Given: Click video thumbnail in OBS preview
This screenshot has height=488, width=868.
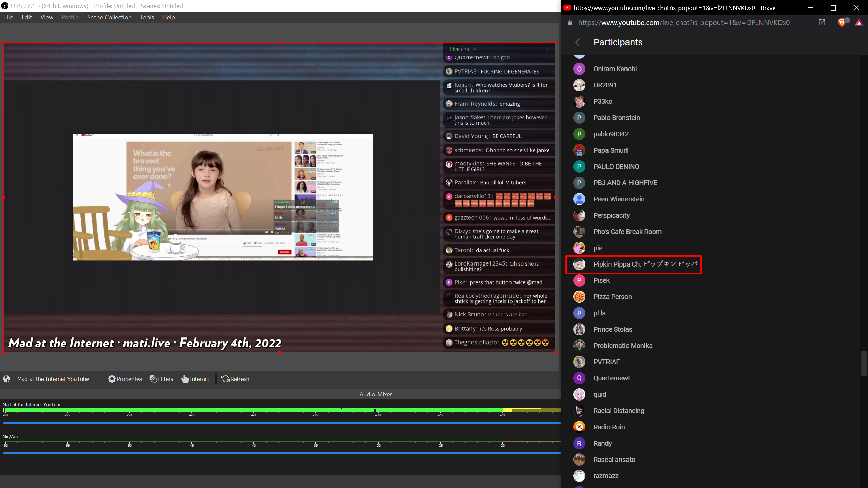Looking at the screenshot, I should [223, 197].
